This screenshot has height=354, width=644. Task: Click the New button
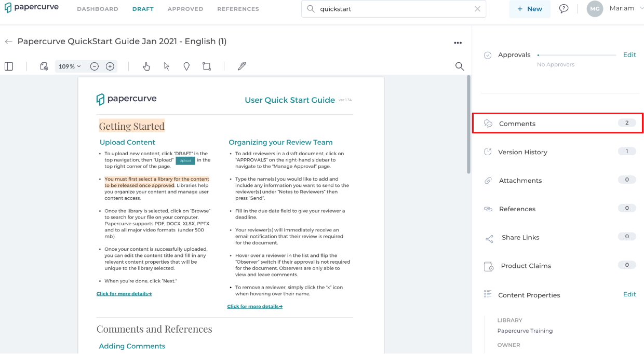coord(530,9)
